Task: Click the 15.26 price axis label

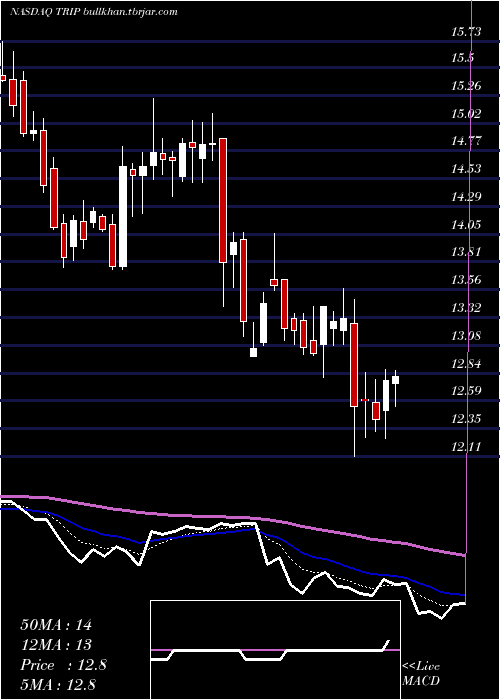Action: point(467,86)
